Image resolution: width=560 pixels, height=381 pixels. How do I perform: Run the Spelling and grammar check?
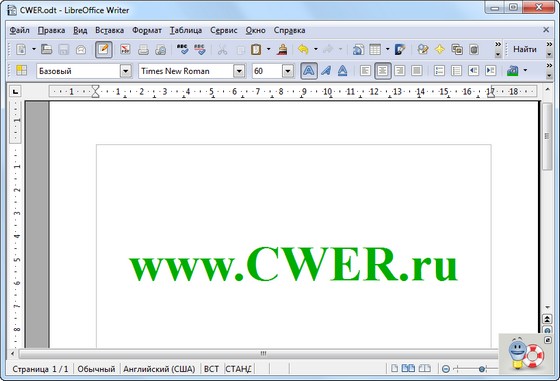(x=182, y=49)
